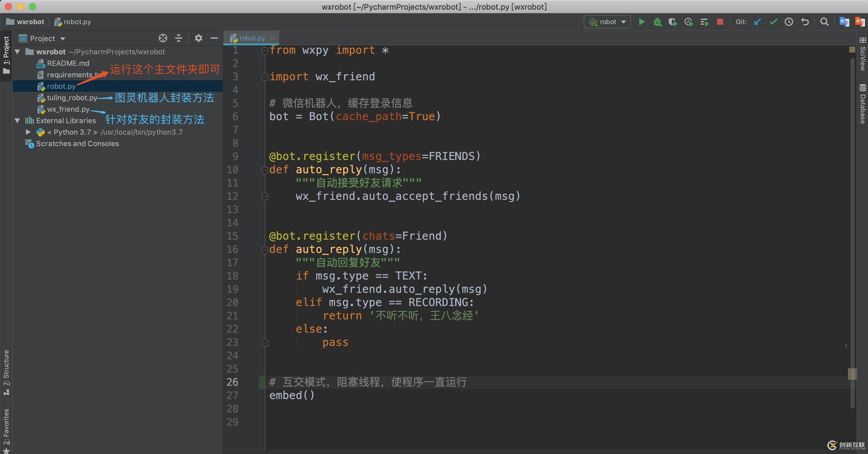Open Search Everywhere magnifier
The height and width of the screenshot is (454, 868).
[824, 22]
